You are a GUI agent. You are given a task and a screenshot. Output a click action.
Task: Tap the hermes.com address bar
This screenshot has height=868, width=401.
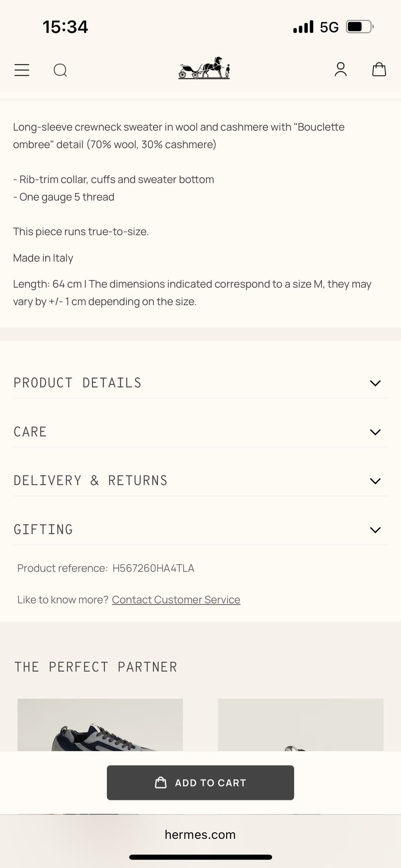pos(200,834)
